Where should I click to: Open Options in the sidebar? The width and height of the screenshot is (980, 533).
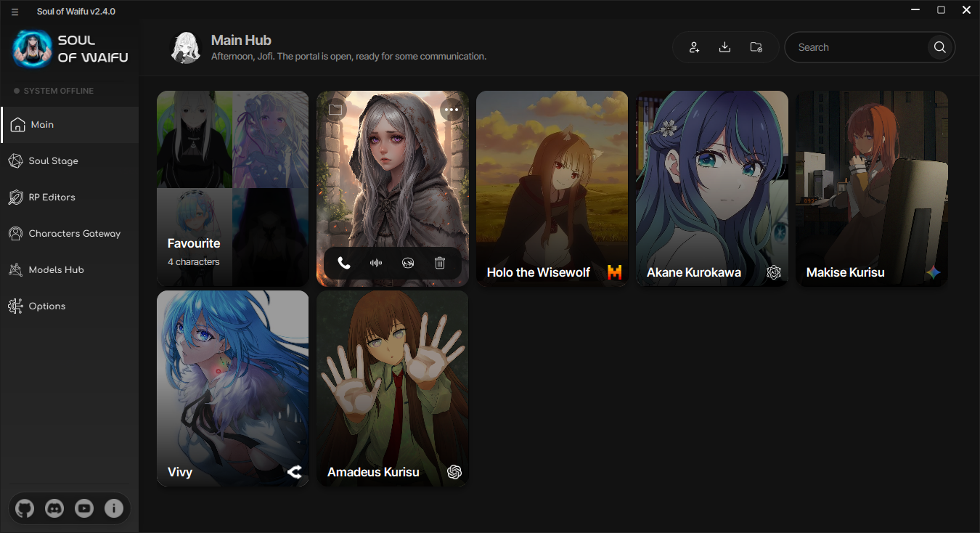[x=70, y=306]
